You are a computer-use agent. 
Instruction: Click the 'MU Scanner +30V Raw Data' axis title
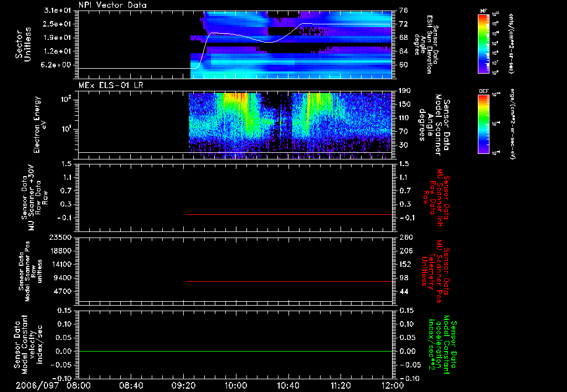pyautogui.click(x=35, y=198)
